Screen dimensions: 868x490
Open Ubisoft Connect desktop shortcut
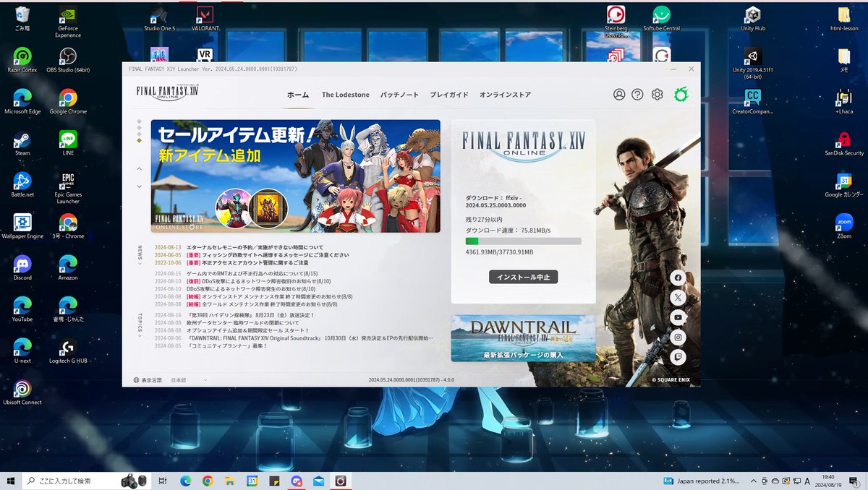coord(22,392)
